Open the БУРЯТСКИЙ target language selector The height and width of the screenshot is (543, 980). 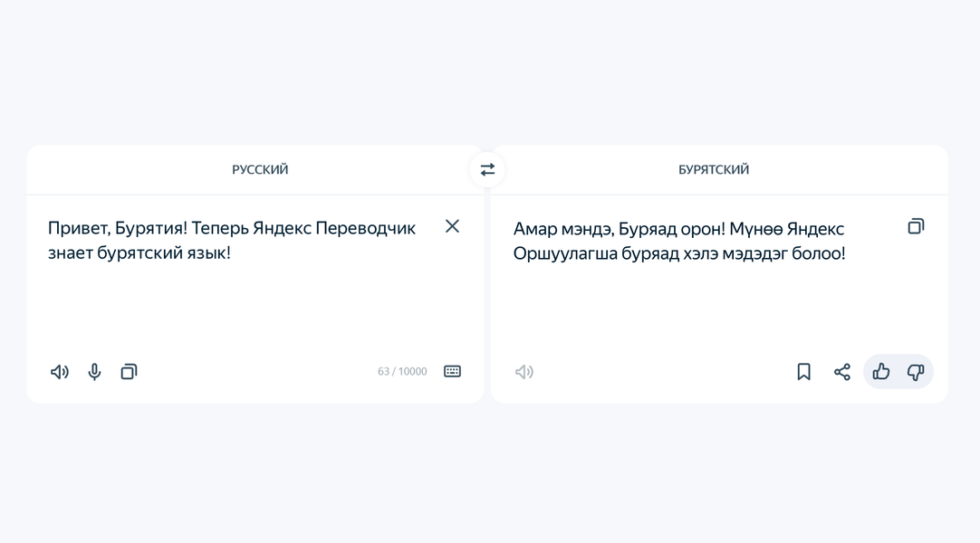tap(714, 170)
